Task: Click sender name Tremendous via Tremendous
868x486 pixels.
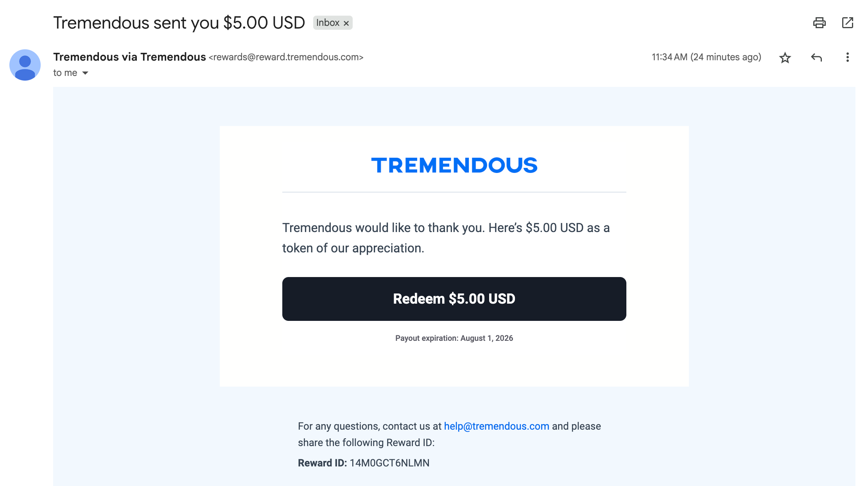Action: pyautogui.click(x=129, y=57)
